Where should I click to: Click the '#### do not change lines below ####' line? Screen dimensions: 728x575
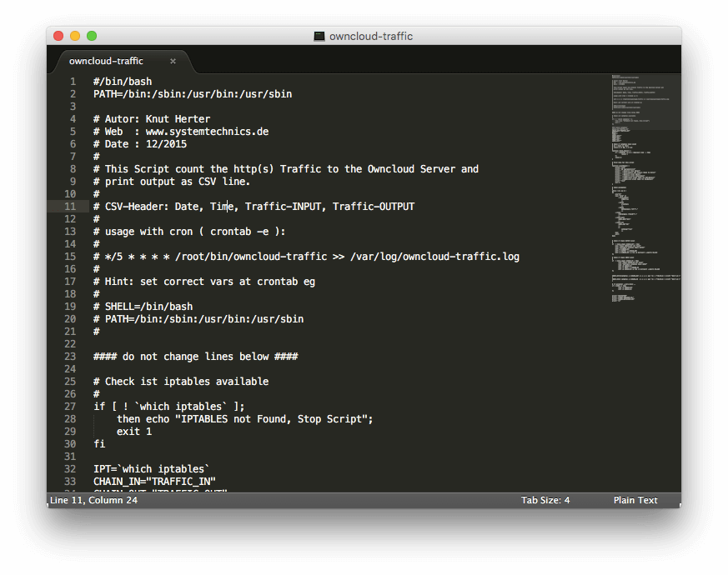pos(195,357)
